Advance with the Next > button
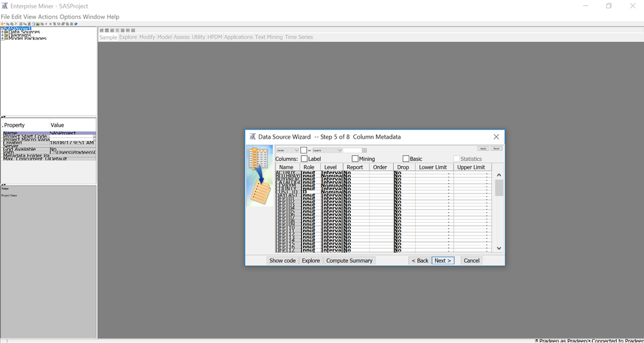 pos(443,260)
